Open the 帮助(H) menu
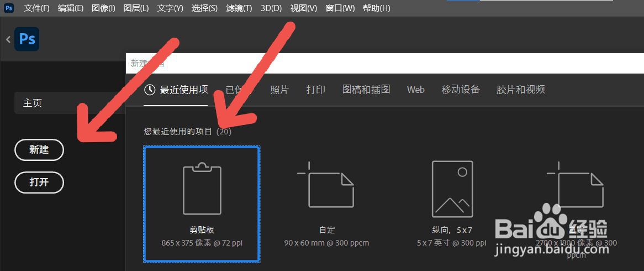This screenshot has height=271, width=644. tap(377, 8)
